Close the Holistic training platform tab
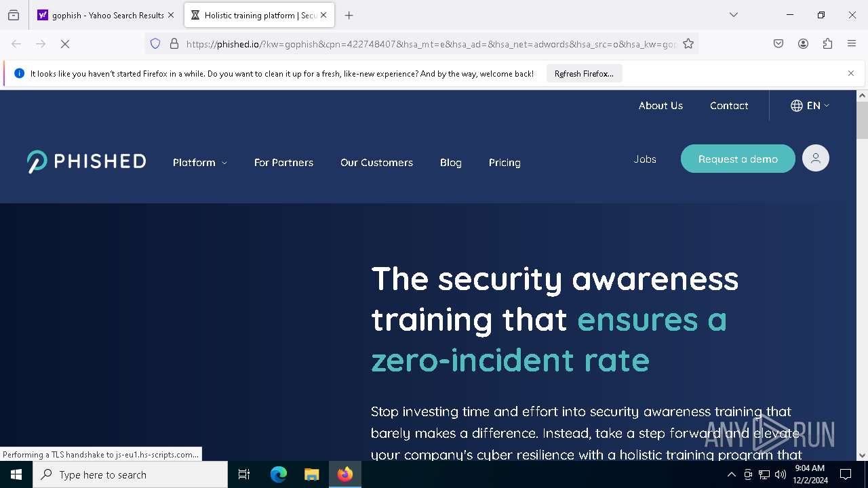This screenshot has height=488, width=868. coord(323,15)
